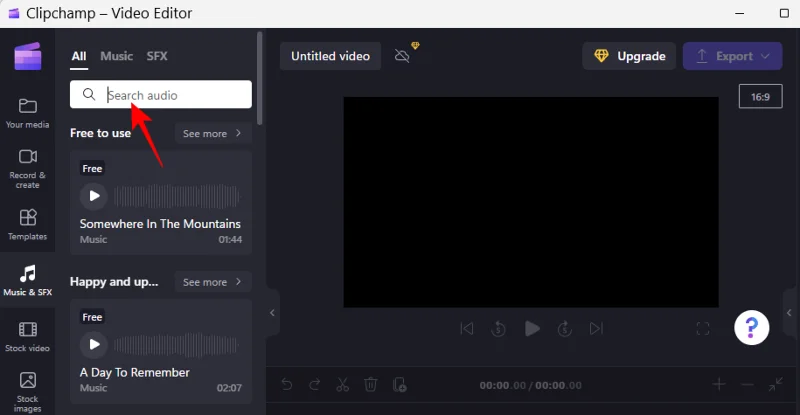
Task: Open the Record & create panel
Action: click(x=28, y=169)
